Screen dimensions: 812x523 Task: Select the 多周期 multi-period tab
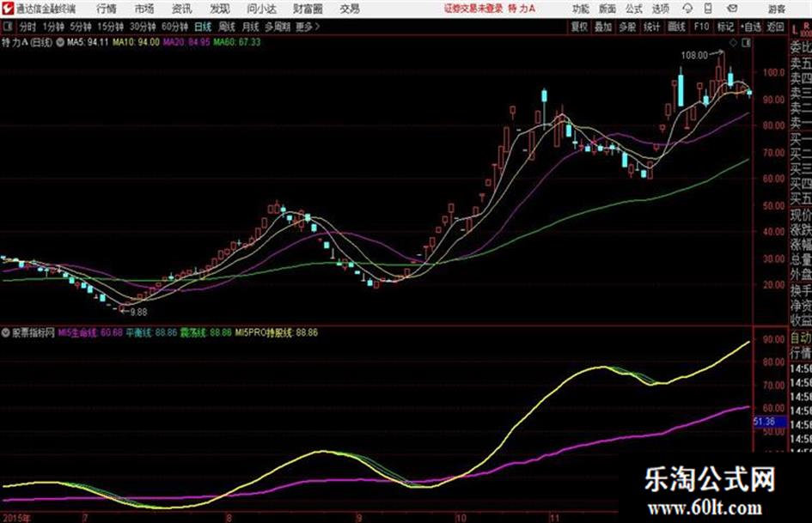point(278,27)
